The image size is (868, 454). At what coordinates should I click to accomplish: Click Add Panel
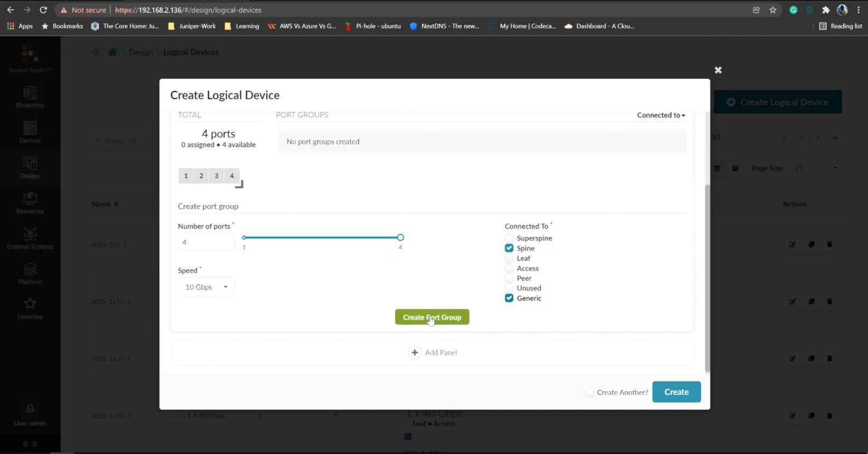pos(433,353)
